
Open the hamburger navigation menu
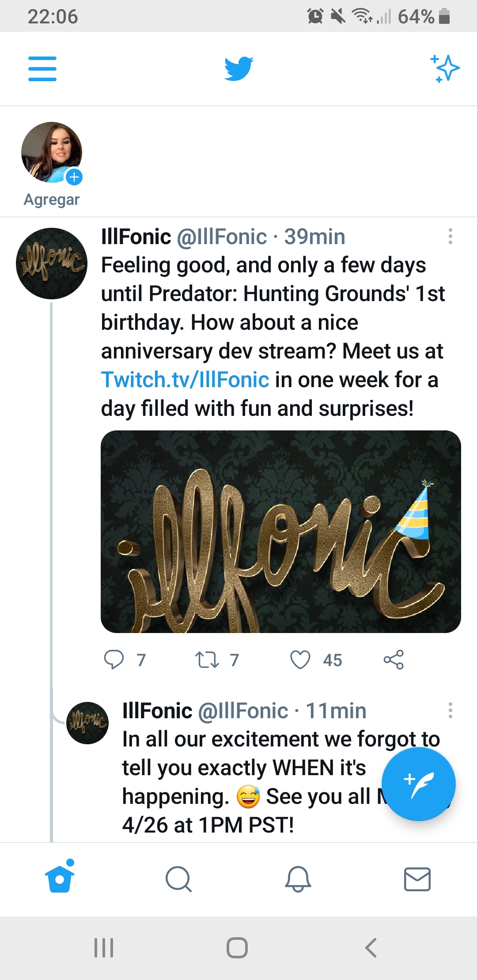[42, 69]
